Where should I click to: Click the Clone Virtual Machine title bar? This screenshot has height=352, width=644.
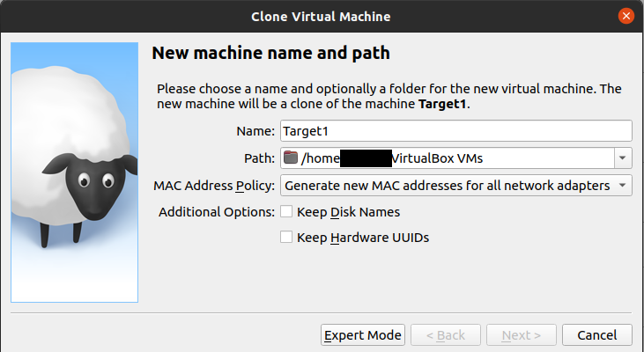point(322,16)
